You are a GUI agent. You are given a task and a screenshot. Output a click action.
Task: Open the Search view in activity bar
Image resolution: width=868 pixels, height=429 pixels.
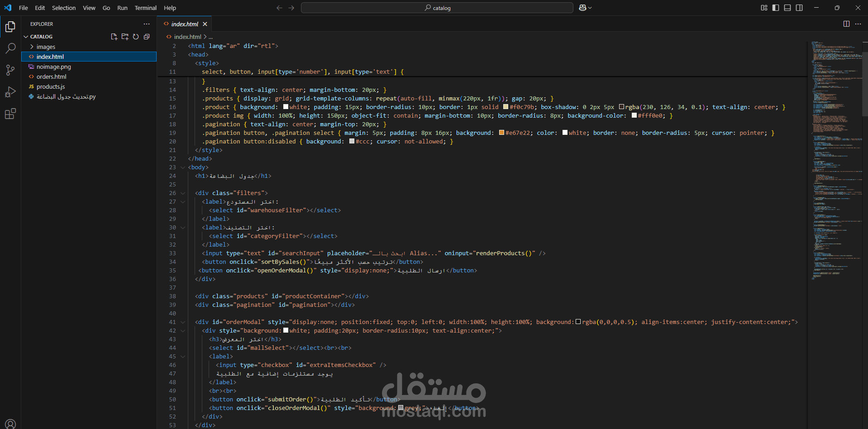click(10, 48)
